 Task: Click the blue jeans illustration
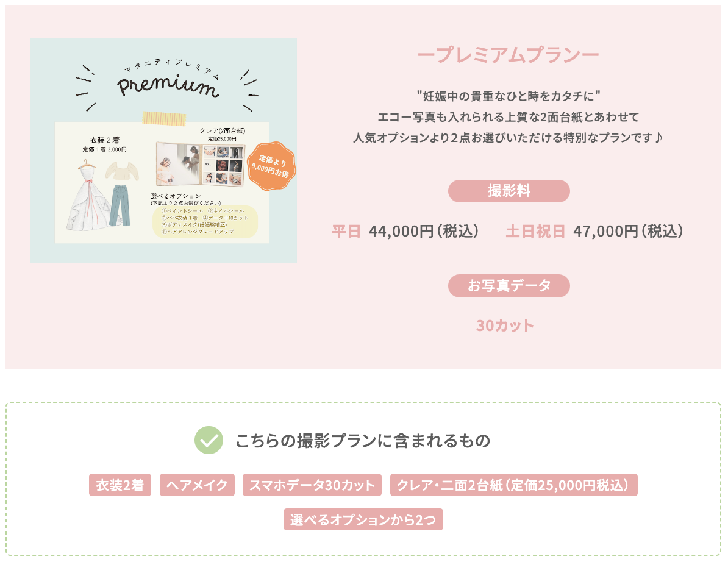click(120, 205)
